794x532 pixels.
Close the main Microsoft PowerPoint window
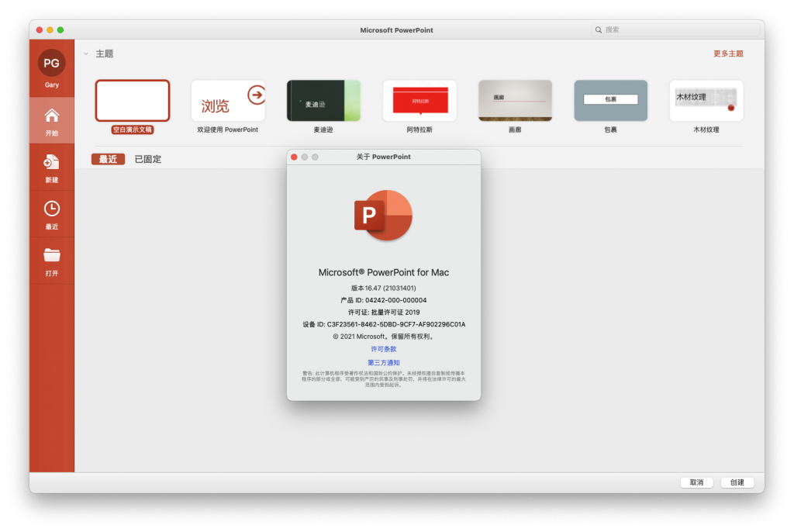coord(40,30)
